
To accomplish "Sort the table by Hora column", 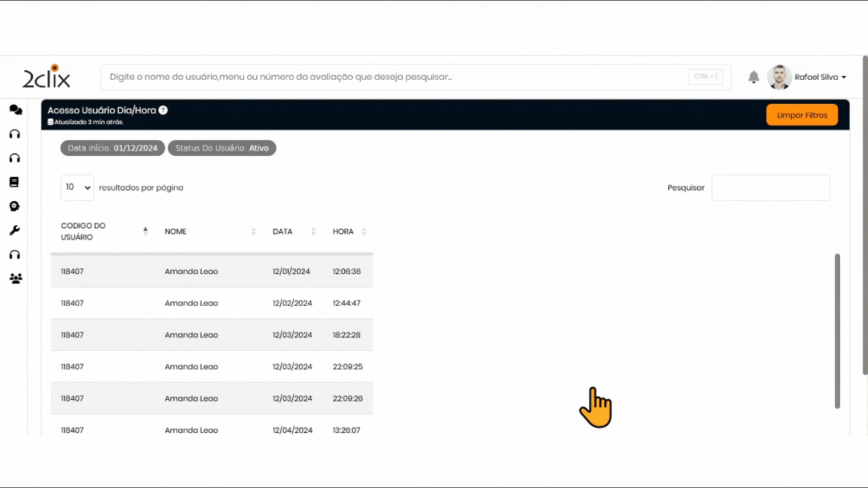I will pos(350,231).
